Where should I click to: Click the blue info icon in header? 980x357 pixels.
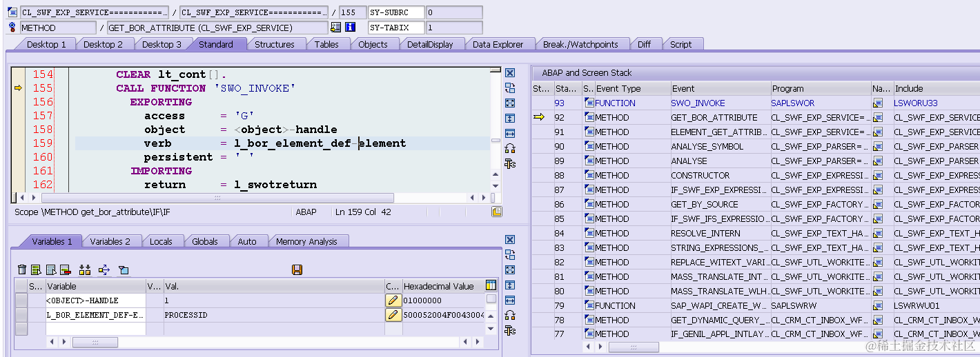(x=350, y=28)
